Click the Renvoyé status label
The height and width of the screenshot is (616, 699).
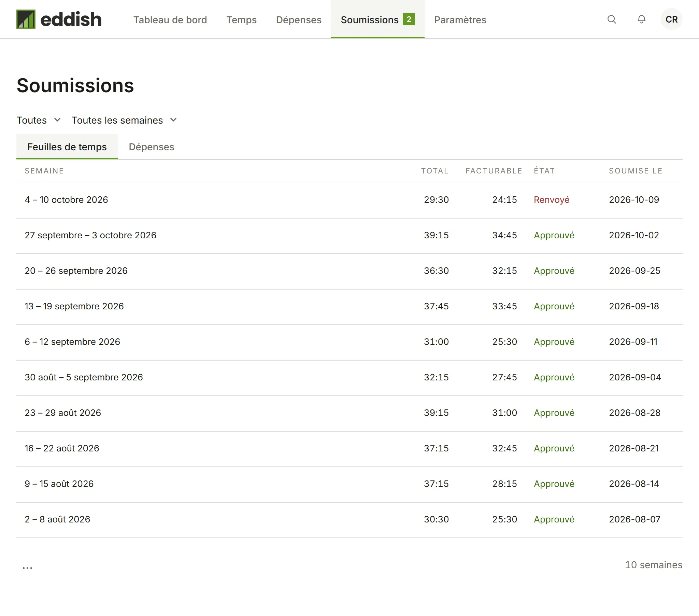click(x=552, y=200)
